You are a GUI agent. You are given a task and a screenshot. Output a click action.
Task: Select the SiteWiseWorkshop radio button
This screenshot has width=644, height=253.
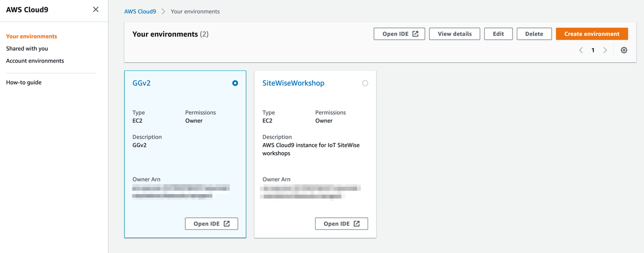click(x=365, y=83)
